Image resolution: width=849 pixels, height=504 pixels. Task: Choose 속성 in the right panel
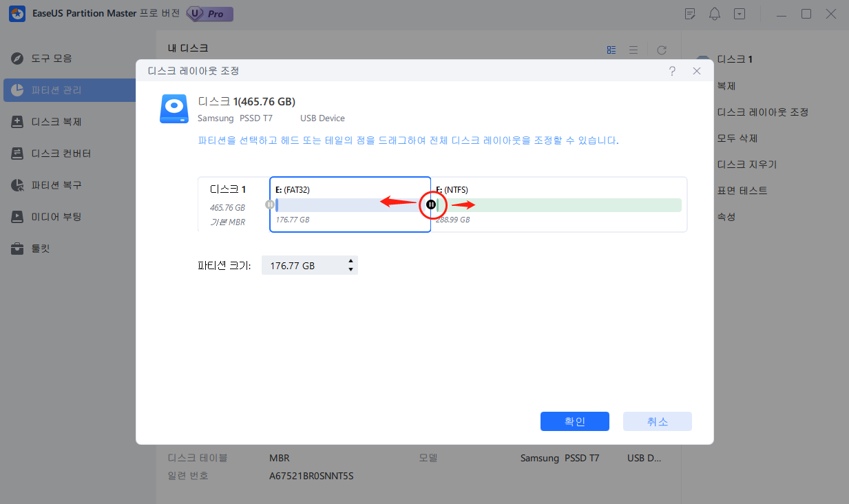(x=726, y=217)
